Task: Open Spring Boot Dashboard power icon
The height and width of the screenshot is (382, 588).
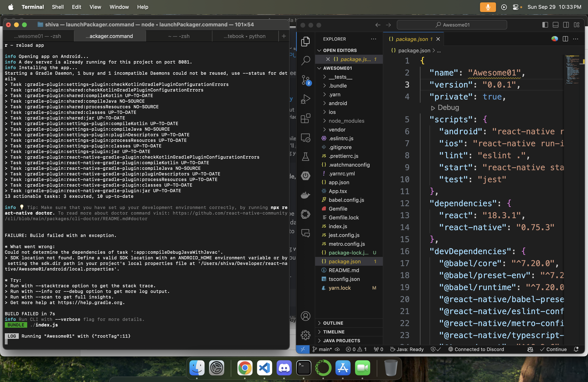Action: tap(305, 176)
